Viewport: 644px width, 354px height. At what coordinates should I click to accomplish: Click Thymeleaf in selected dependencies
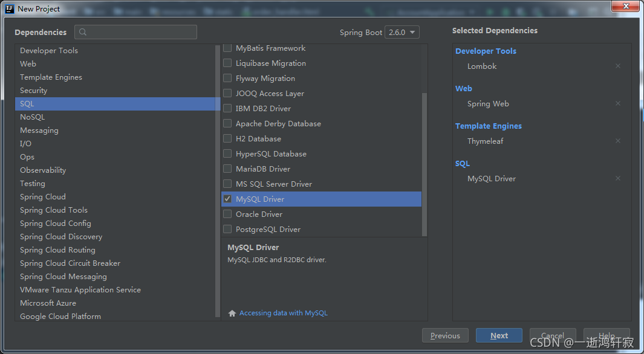click(485, 141)
